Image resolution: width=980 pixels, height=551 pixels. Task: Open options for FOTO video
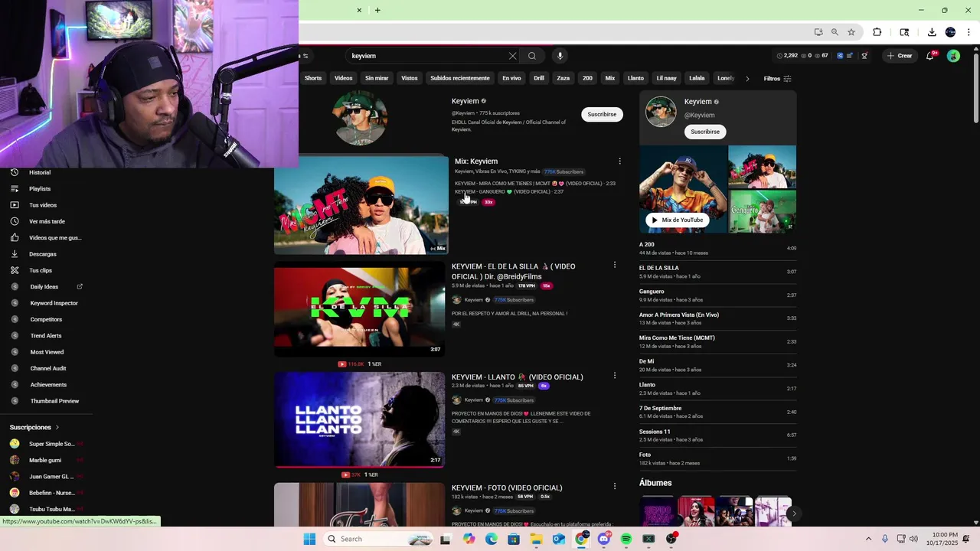click(x=614, y=486)
